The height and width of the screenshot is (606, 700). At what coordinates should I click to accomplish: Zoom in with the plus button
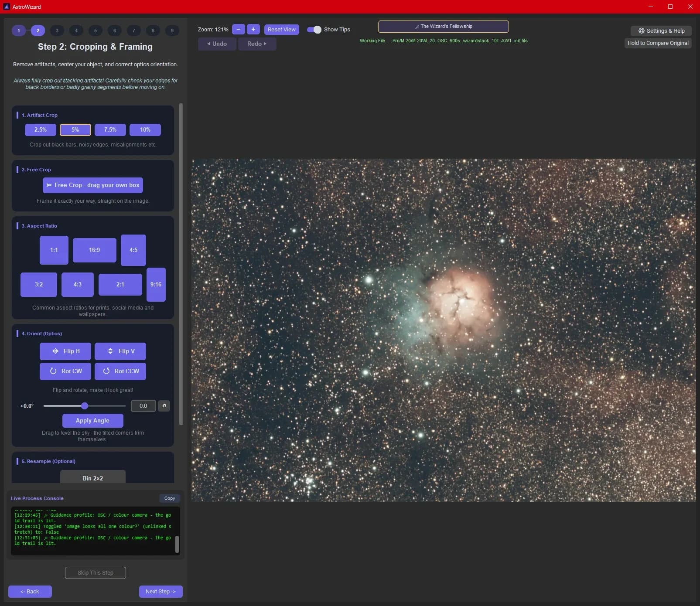[x=253, y=29]
